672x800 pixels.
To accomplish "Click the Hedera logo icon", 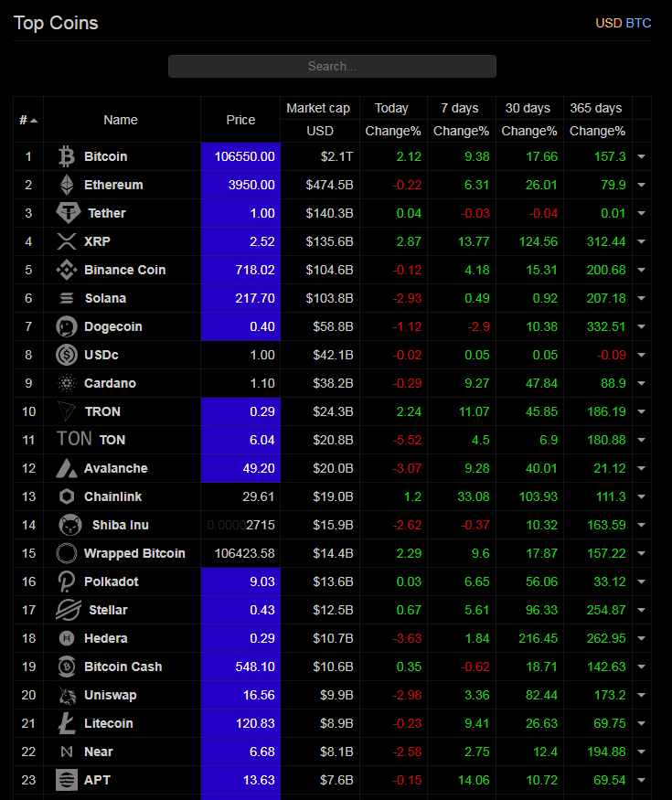I will click(67, 638).
